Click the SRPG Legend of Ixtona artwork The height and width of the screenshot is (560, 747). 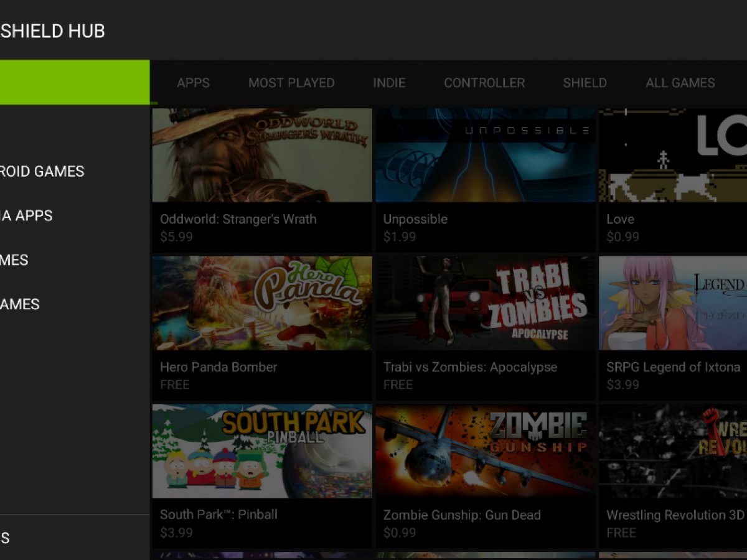672,303
